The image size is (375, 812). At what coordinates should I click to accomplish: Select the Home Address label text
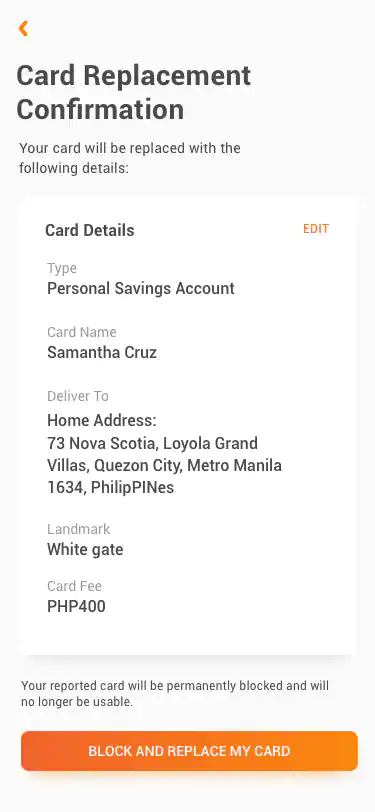coord(102,420)
